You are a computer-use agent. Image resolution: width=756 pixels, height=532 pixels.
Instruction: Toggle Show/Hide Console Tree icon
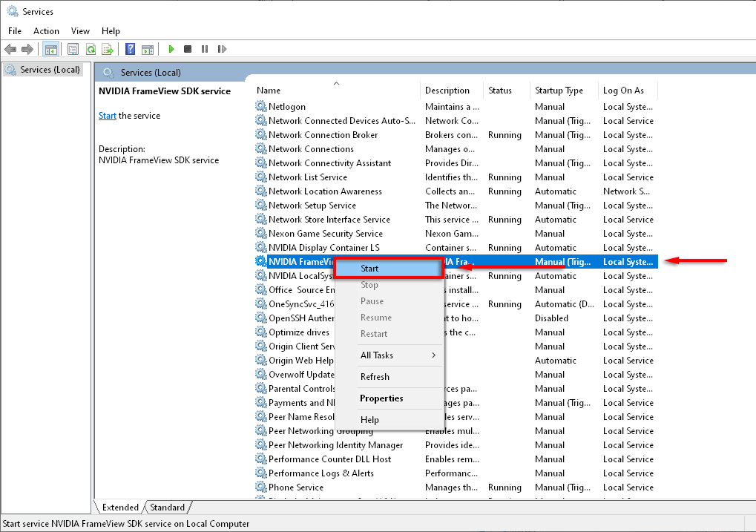tap(51, 49)
